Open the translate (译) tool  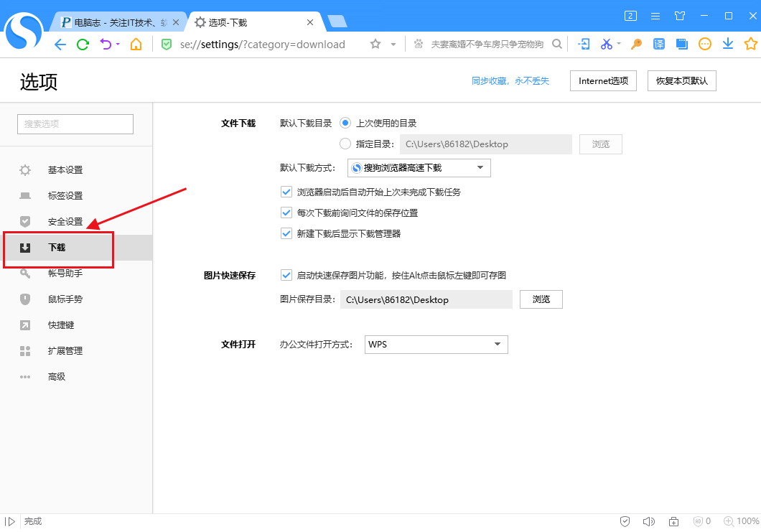(x=659, y=44)
